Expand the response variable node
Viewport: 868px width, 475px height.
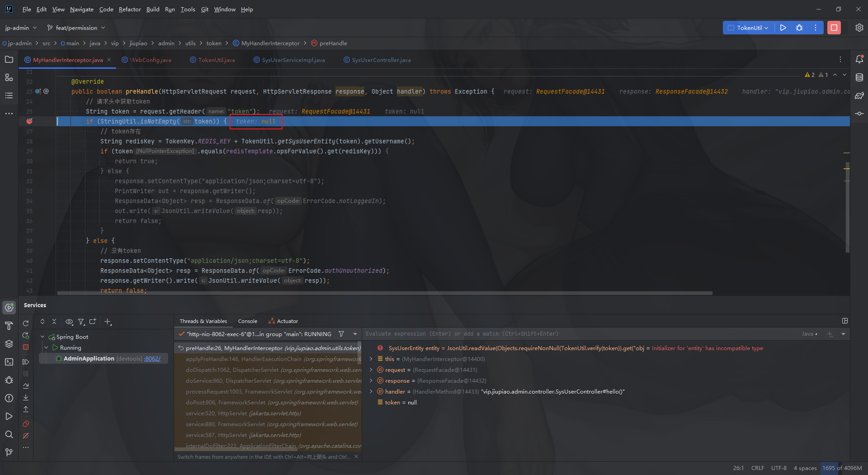(x=371, y=380)
